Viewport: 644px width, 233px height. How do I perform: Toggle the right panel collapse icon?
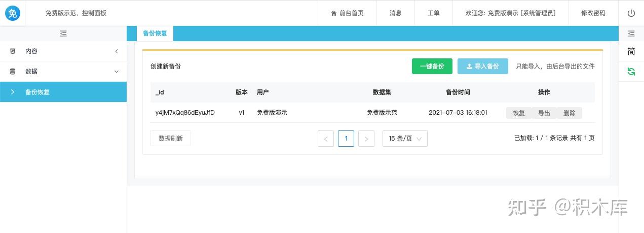point(631,34)
